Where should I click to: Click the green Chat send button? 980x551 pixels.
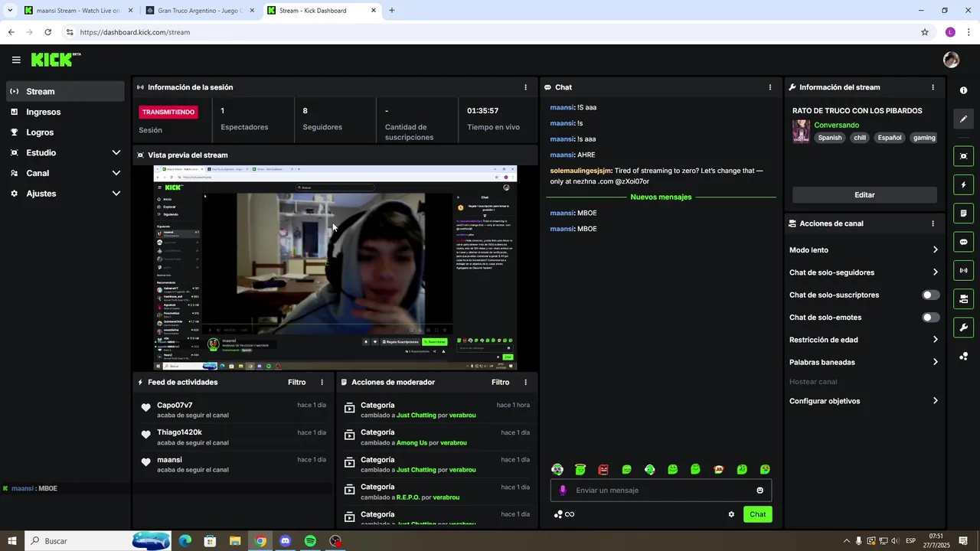[757, 514]
